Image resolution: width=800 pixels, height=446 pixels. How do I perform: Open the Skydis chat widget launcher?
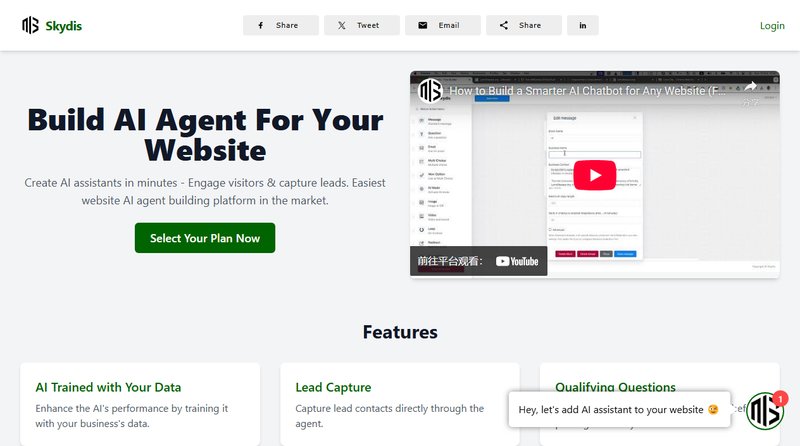point(765,412)
